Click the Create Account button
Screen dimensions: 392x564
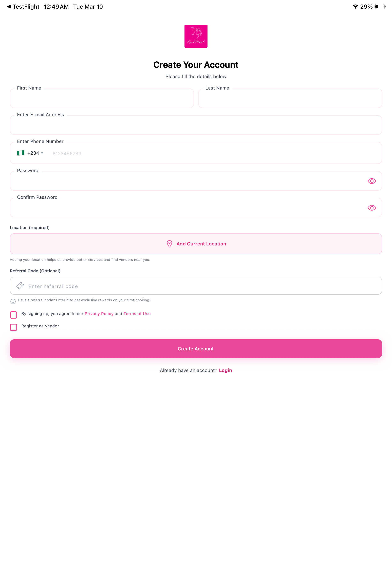tap(196, 348)
